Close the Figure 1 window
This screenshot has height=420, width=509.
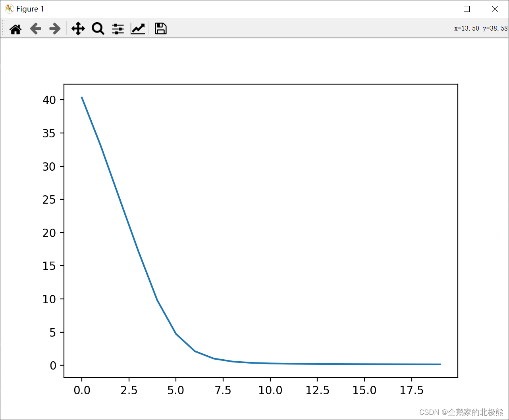coord(495,9)
